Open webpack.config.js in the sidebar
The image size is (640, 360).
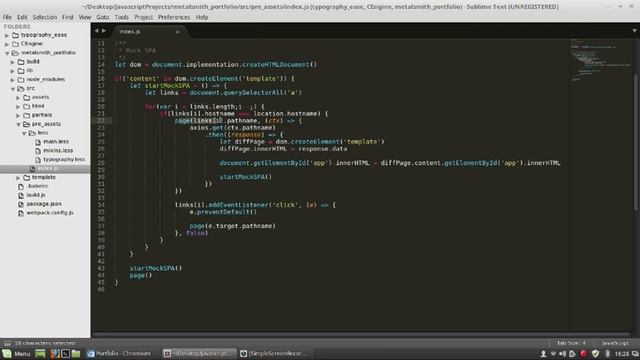[50, 213]
